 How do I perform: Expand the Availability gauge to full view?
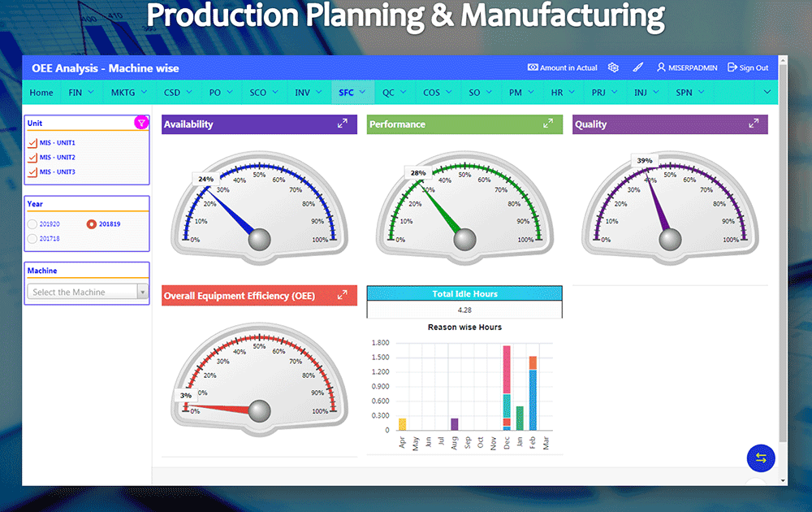(x=343, y=124)
